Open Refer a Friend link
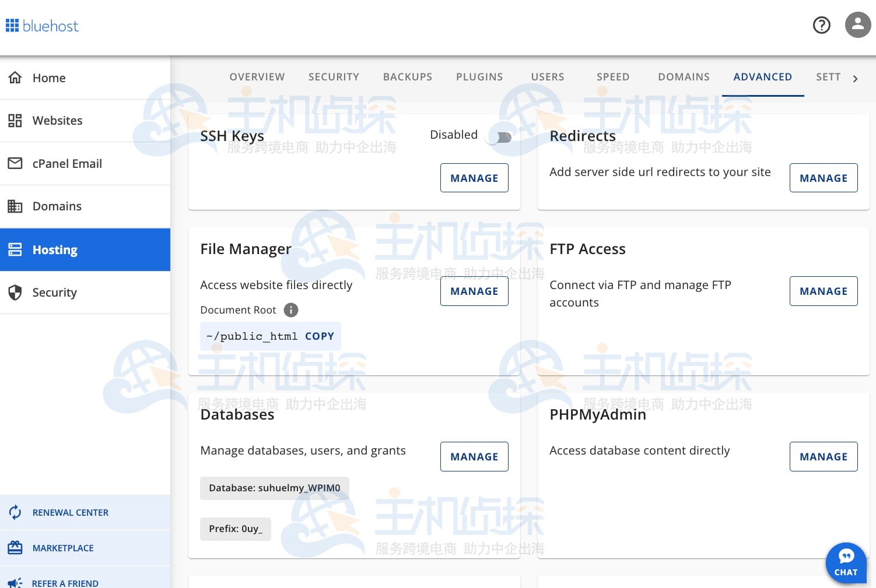 (x=65, y=583)
